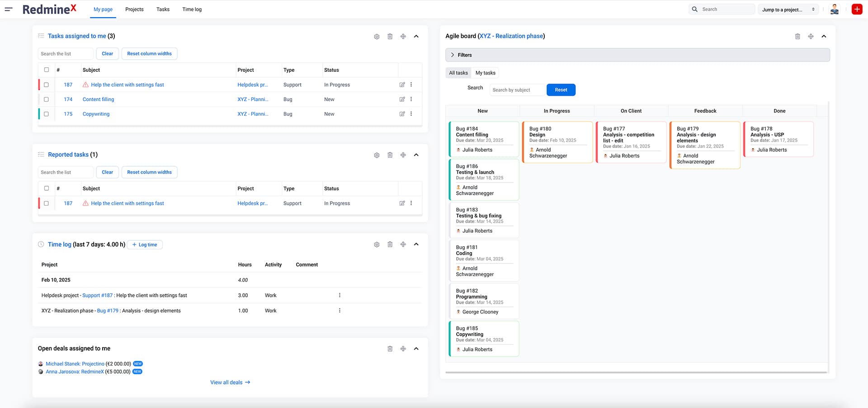868x408 pixels.
Task: Collapse the Tasks assigned to me widget
Action: (416, 37)
